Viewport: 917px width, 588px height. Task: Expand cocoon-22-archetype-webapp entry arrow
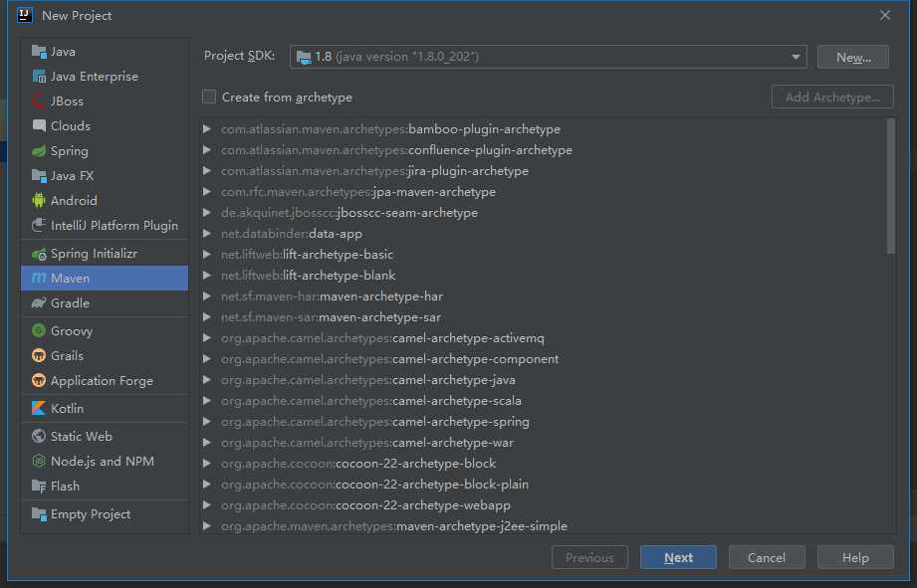tap(207, 505)
